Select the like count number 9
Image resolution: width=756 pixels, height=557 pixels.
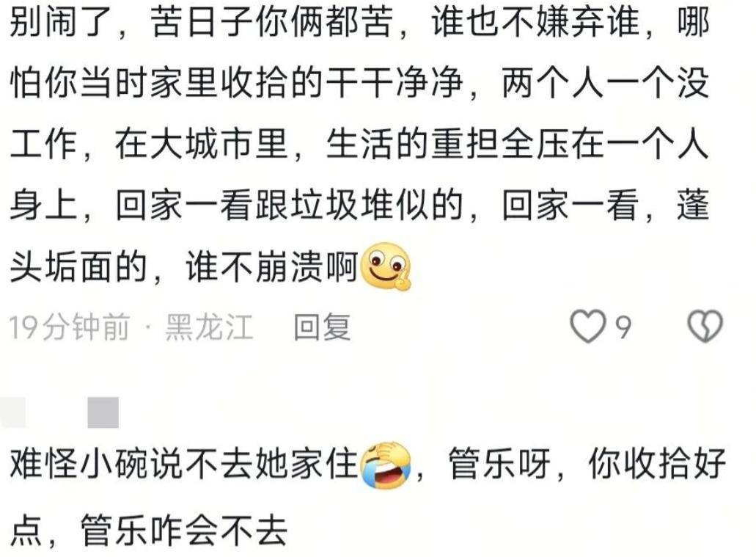pos(624,327)
